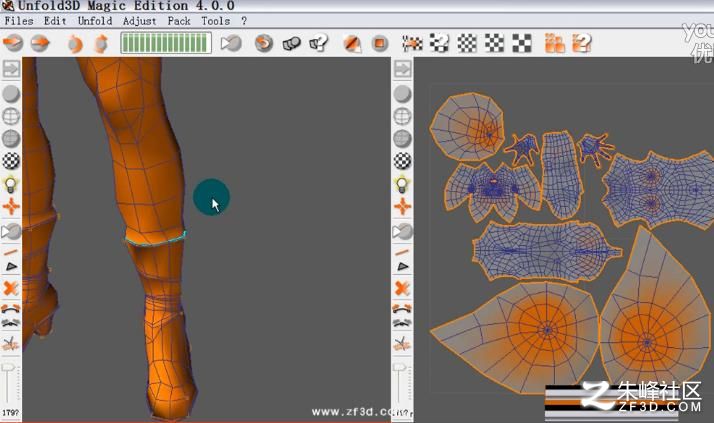Select the fine checkerboard texture icon
714x423 pixels.
(467, 44)
